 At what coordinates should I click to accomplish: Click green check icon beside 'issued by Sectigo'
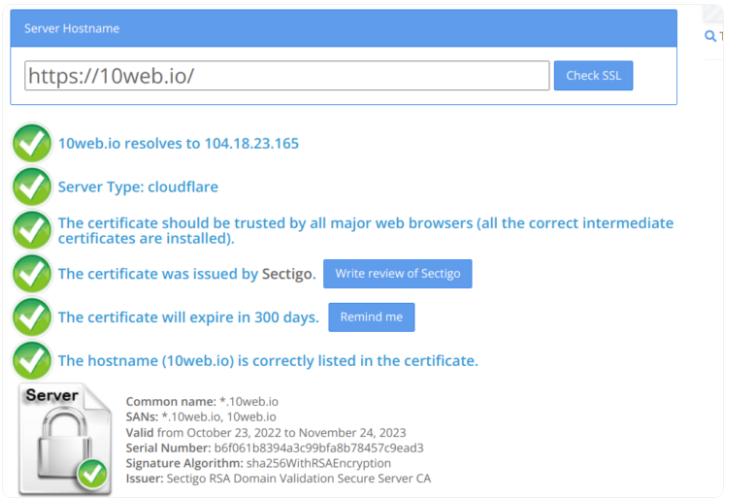(x=32, y=274)
